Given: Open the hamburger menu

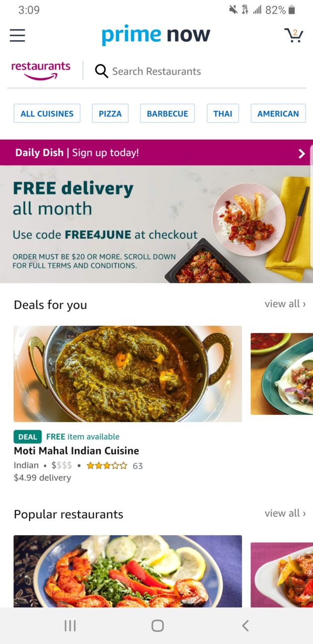Looking at the screenshot, I should click(x=17, y=35).
